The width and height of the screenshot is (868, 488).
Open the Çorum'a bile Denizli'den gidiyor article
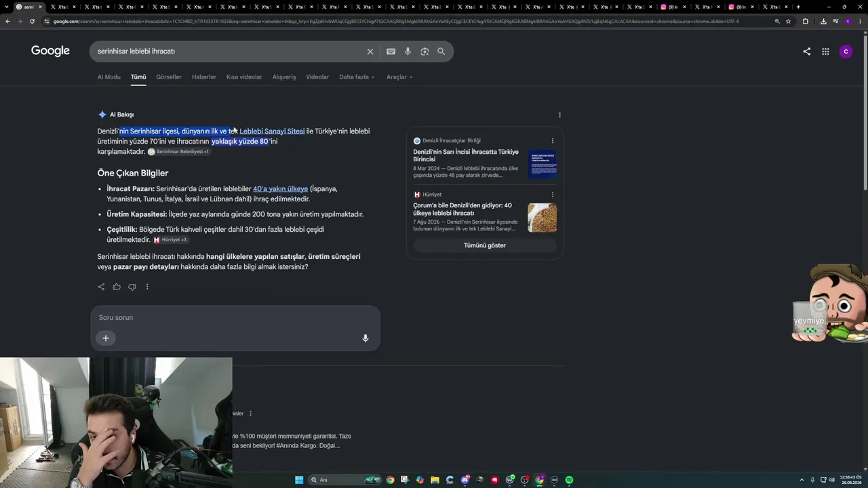click(x=462, y=209)
